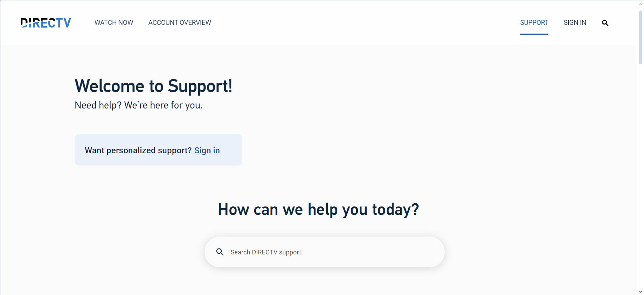Click the scrollbar up arrow
The width and height of the screenshot is (644, 295).
(640, 4)
